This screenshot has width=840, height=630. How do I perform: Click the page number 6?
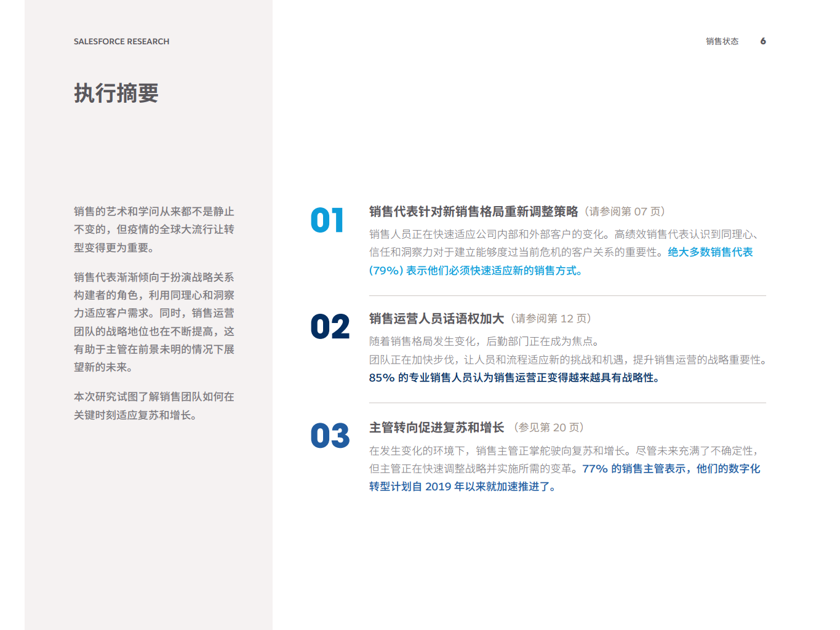(763, 41)
